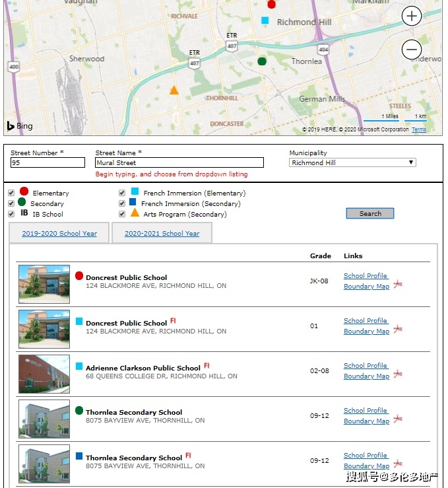Viewport: 448px width, 488px height.
Task: Toggle the French Immersion (Elementary) checkbox
Action: click(x=122, y=193)
